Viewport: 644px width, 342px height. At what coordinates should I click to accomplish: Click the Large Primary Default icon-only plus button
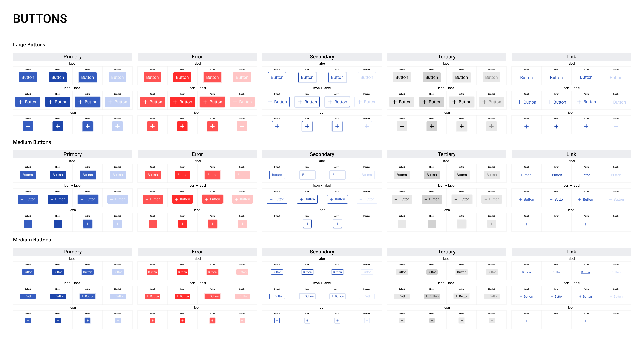click(x=28, y=126)
